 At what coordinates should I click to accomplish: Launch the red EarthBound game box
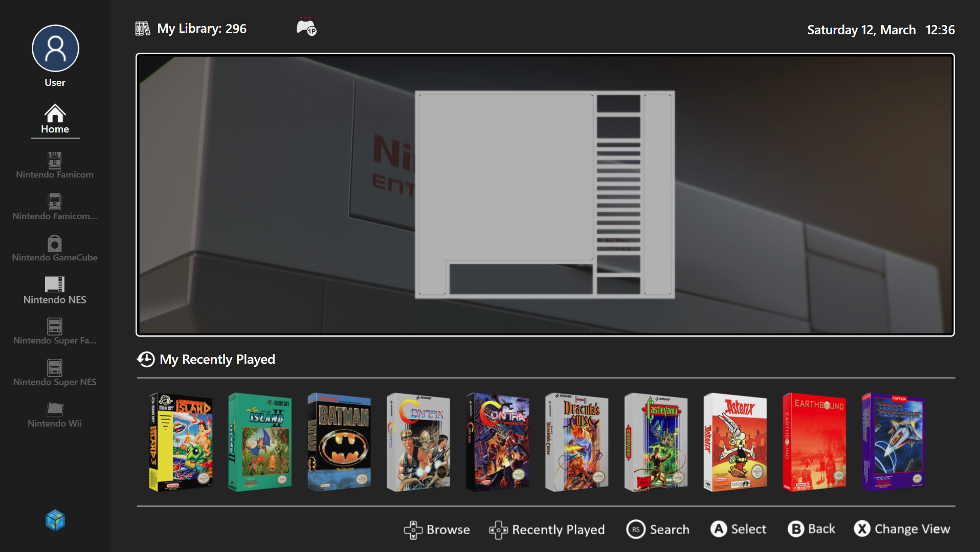pyautogui.click(x=815, y=442)
